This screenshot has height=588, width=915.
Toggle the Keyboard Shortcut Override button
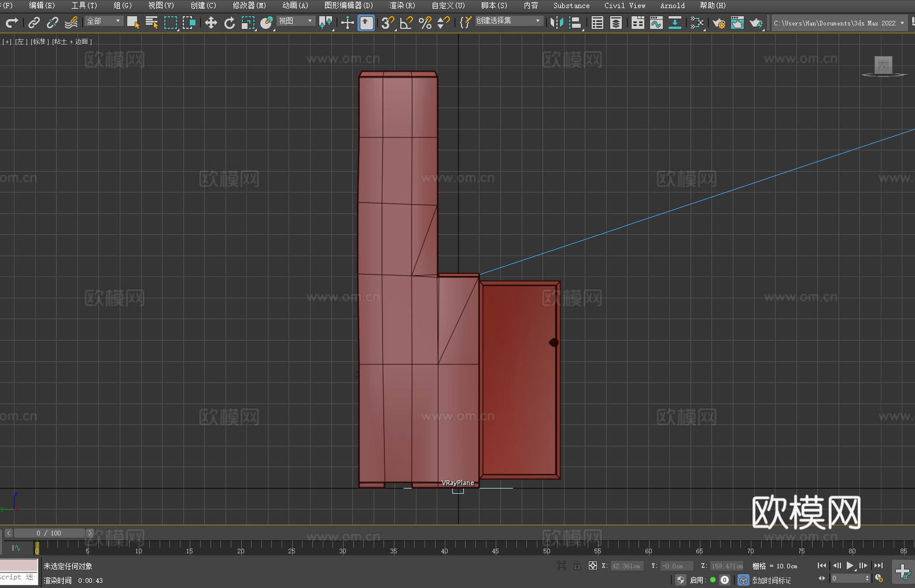point(366,23)
